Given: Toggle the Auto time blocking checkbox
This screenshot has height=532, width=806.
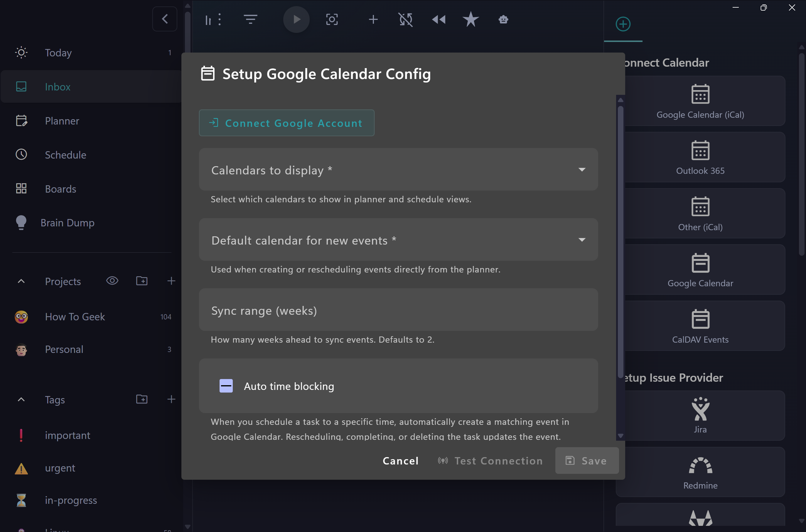Looking at the screenshot, I should coord(226,386).
